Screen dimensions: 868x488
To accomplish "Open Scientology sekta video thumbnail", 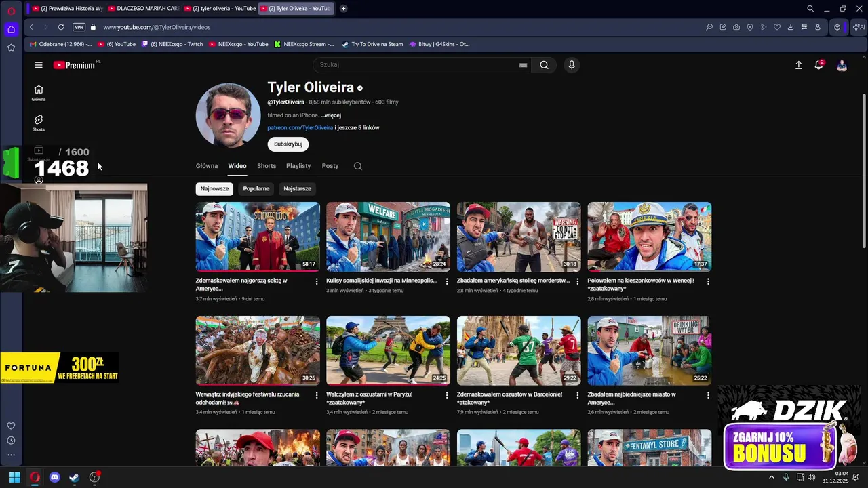I will (258, 237).
